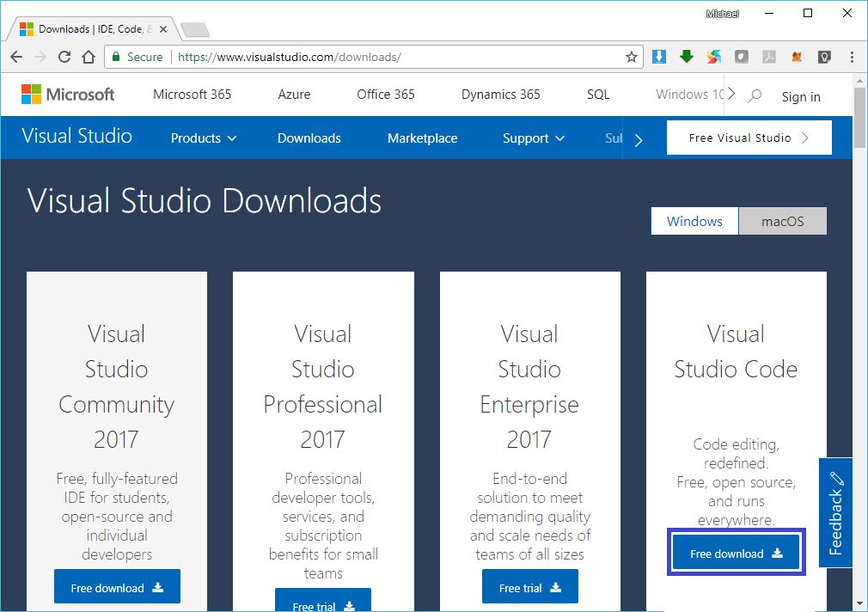This screenshot has height=612, width=868.
Task: Click scrollbar down arrow
Action: 859,603
